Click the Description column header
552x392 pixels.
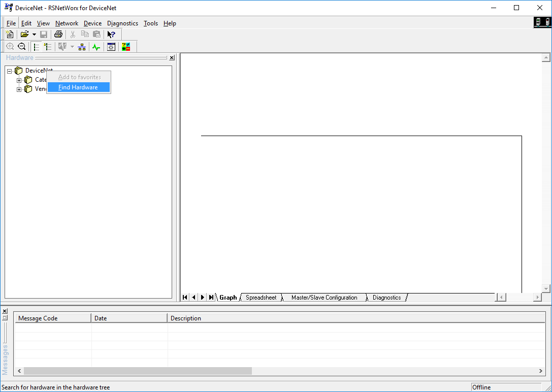356,318
